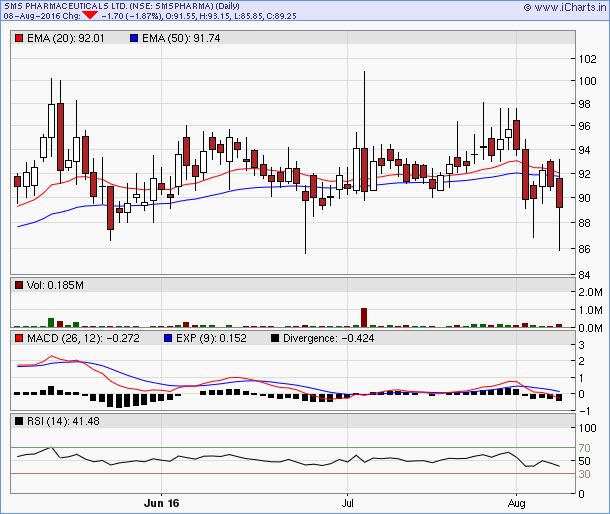
Task: Click the 96 price axis label
Action: pyautogui.click(x=584, y=126)
